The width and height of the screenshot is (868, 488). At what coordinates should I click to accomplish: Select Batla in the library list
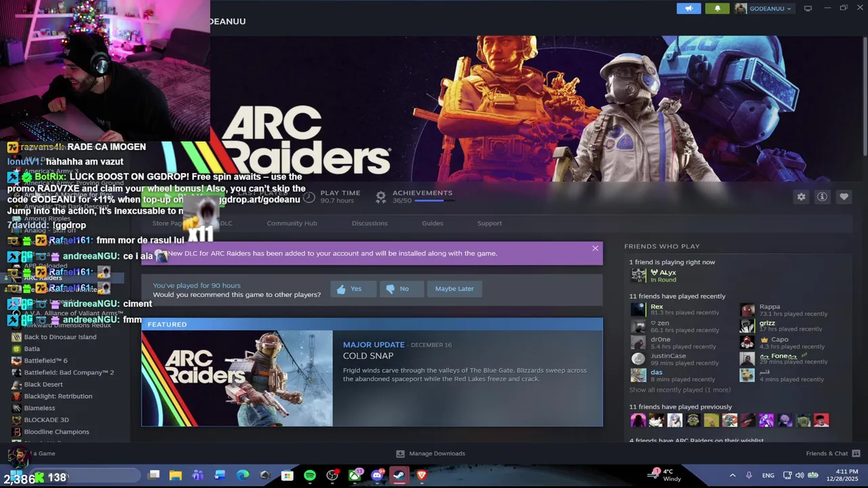32,349
